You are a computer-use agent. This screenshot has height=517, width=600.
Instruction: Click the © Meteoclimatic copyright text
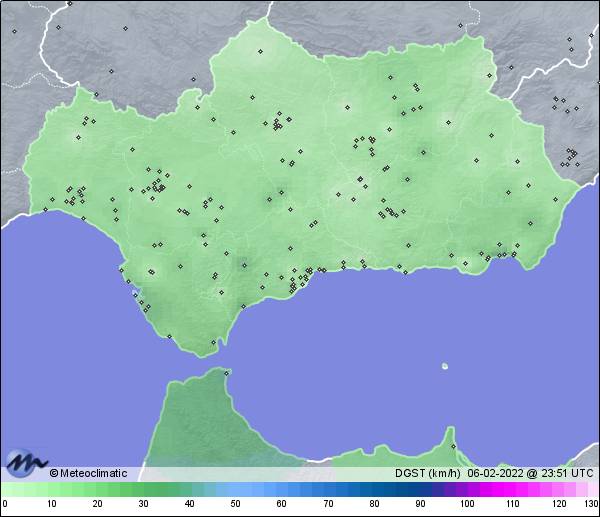click(x=88, y=474)
